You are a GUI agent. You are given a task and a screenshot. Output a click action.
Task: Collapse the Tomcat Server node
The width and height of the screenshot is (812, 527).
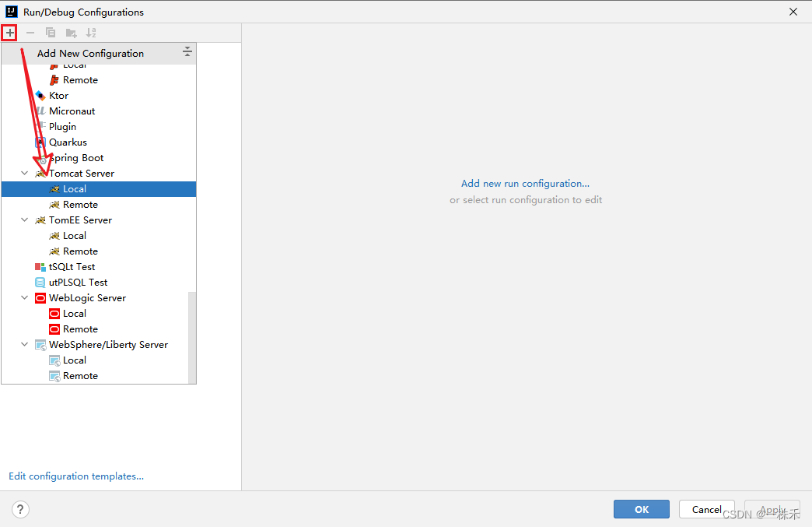[24, 173]
